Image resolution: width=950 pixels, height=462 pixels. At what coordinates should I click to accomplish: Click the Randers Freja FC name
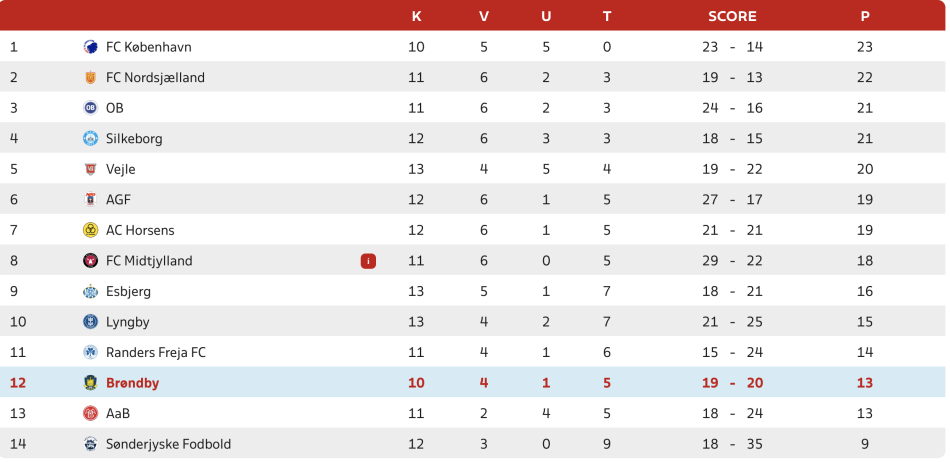coord(155,353)
